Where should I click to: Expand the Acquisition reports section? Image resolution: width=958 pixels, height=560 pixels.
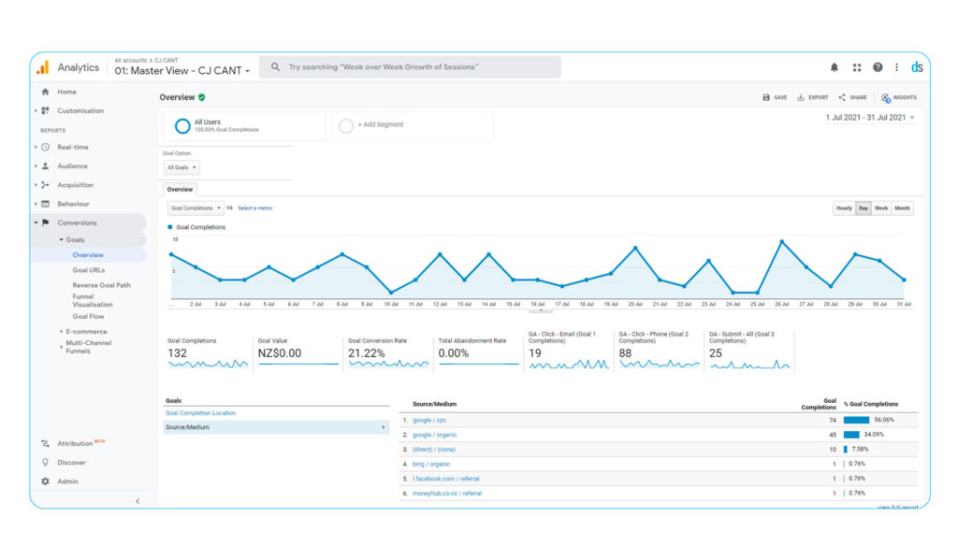(75, 185)
